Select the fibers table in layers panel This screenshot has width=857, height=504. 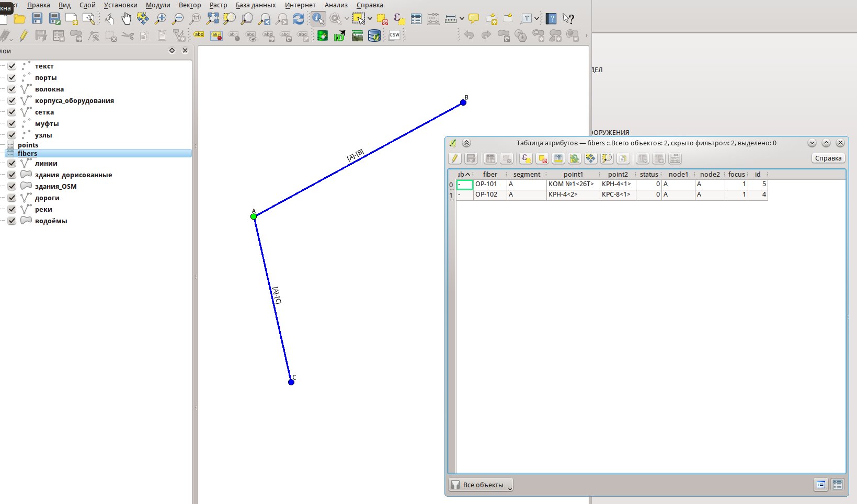pos(27,154)
